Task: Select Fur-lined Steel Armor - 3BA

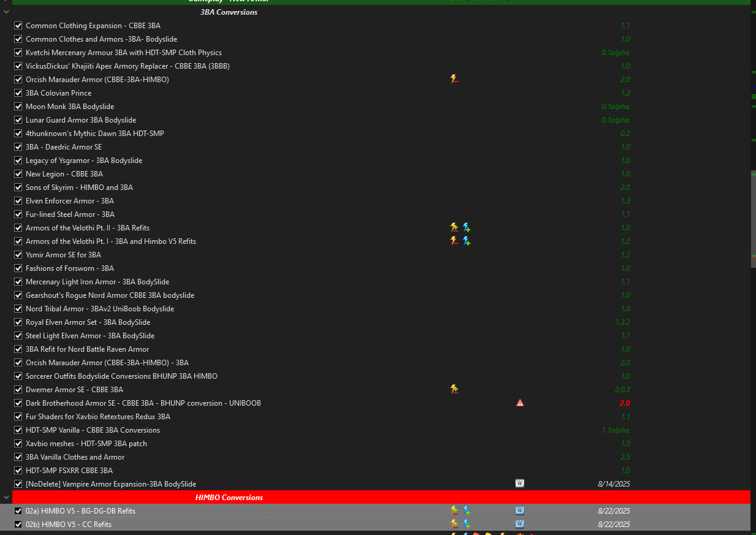Action: (70, 214)
